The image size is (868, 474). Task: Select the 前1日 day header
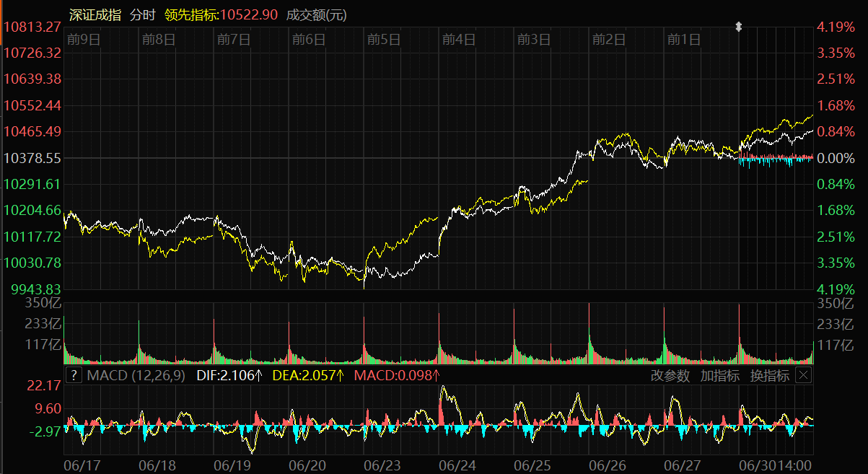coord(683,40)
